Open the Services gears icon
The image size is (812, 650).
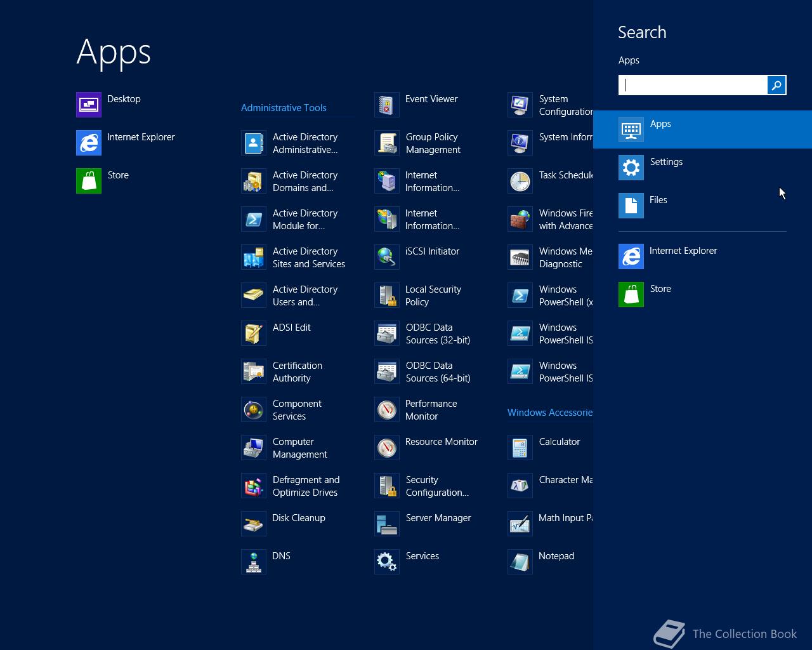pos(387,562)
